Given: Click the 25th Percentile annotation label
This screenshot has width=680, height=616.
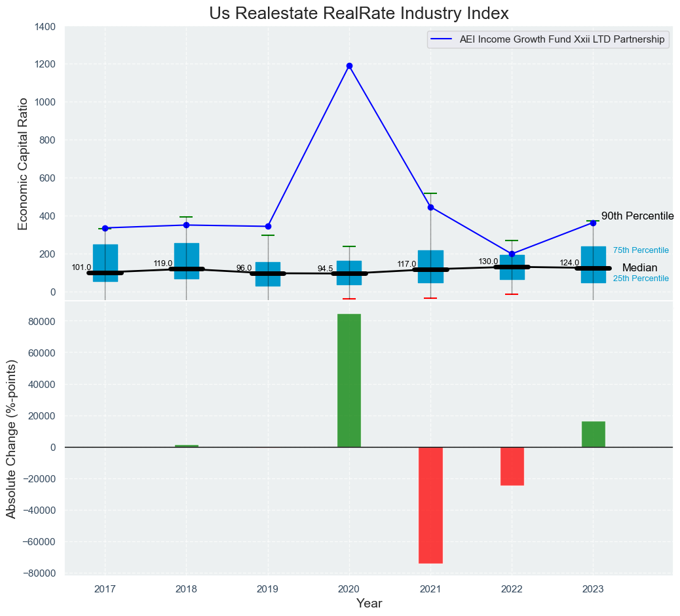Looking at the screenshot, I should coord(641,279).
